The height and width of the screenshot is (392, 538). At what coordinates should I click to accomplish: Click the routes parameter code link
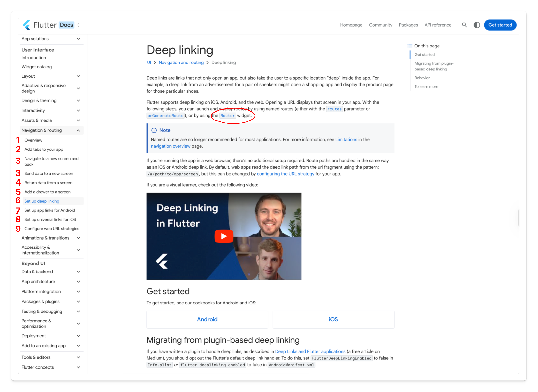coord(334,109)
